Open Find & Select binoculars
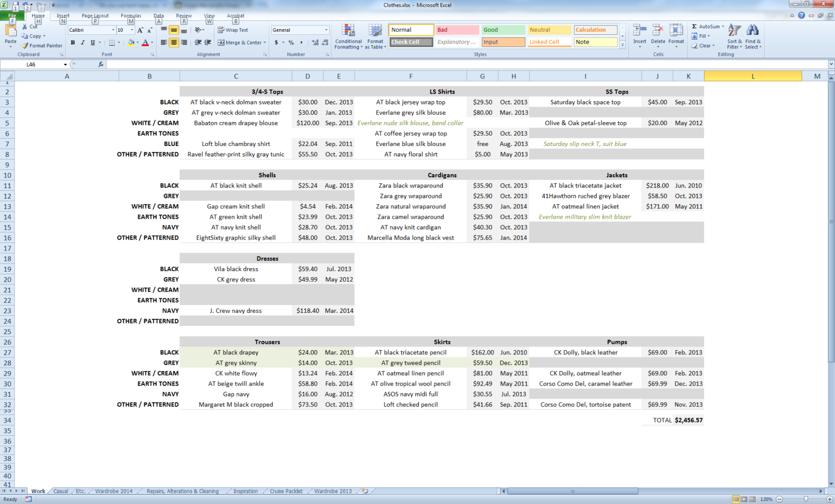The height and width of the screenshot is (504, 835). click(x=752, y=36)
